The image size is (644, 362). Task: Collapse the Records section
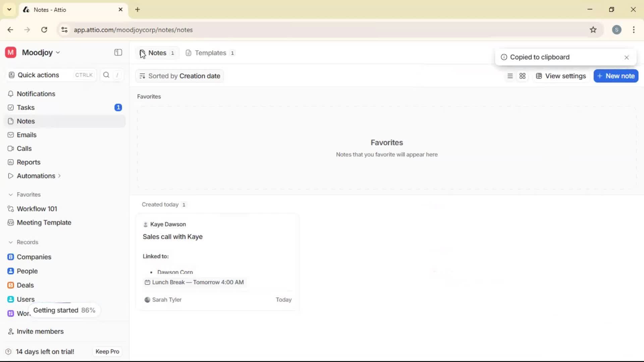point(11,242)
